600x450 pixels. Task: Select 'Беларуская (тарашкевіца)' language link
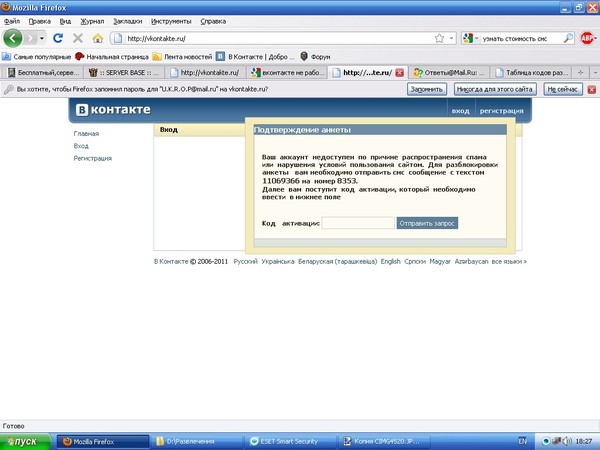338,261
